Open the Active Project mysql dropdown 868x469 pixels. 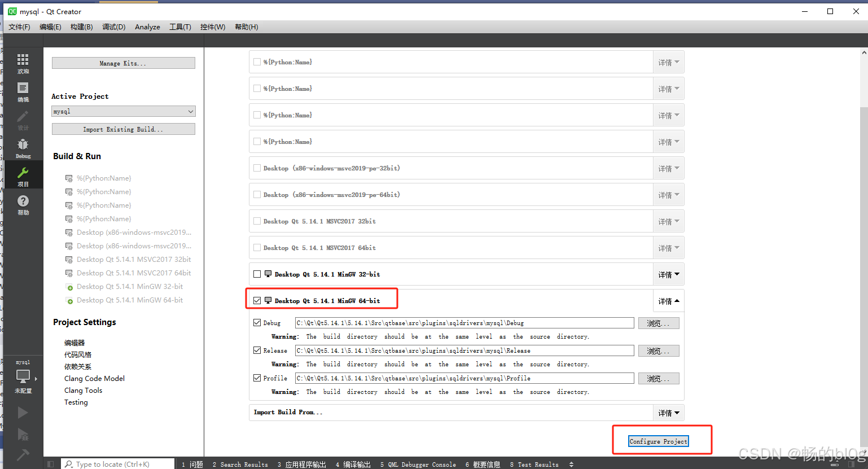click(x=124, y=111)
